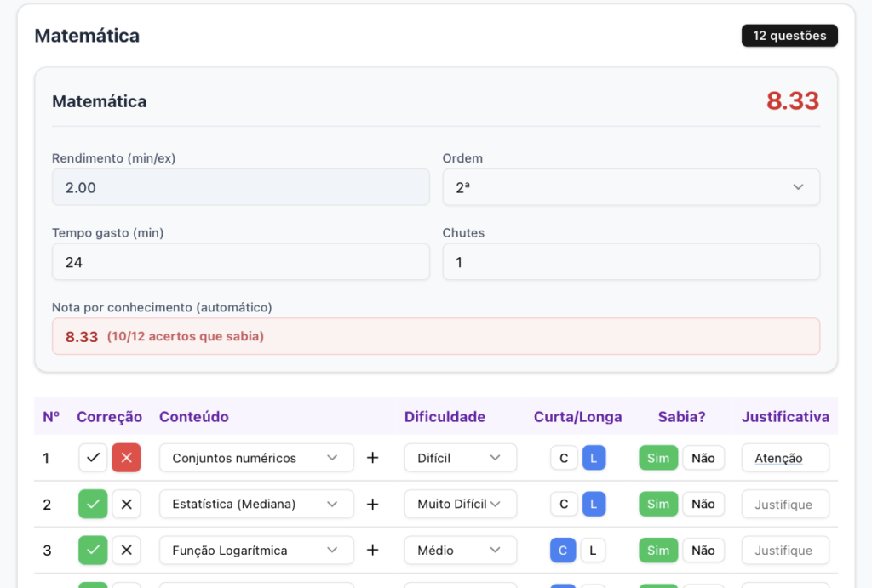Image resolution: width=872 pixels, height=588 pixels.
Task: Add content with plus icon on question 1
Action: pos(372,458)
